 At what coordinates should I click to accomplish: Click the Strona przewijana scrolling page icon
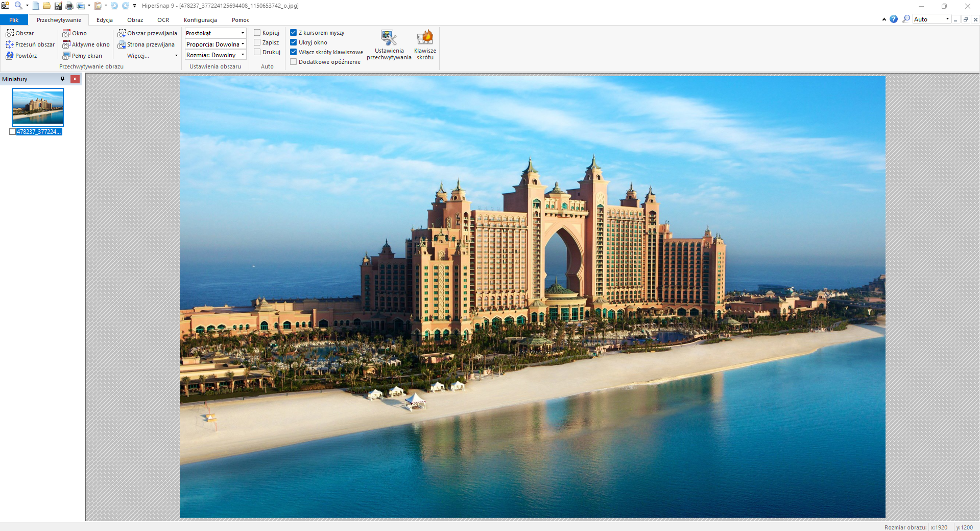coord(122,44)
